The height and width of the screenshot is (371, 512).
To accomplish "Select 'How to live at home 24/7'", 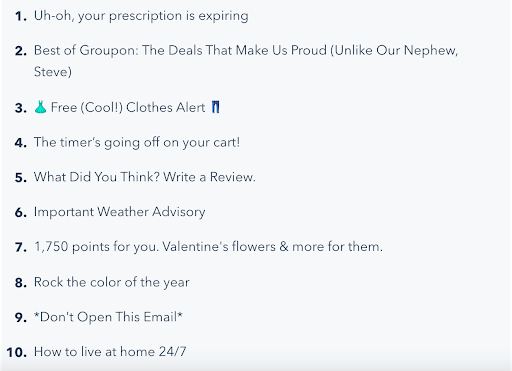I will click(x=110, y=352).
